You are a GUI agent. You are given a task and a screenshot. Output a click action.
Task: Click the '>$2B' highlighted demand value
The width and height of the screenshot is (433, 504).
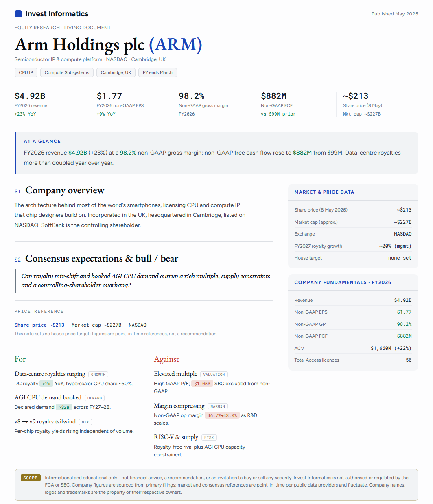pyautogui.click(x=64, y=407)
